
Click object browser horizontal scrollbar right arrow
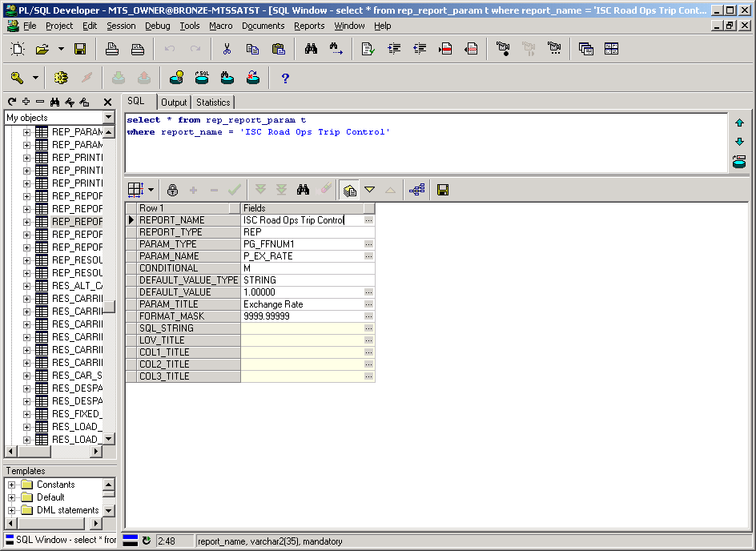96,451
